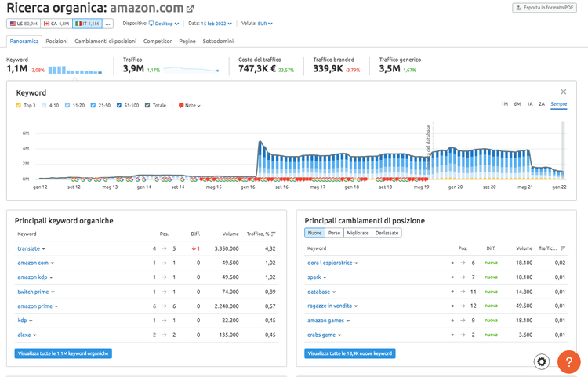Toggle the 4-10 positions checkbox
Screen dimensions: 588x377
(44, 105)
